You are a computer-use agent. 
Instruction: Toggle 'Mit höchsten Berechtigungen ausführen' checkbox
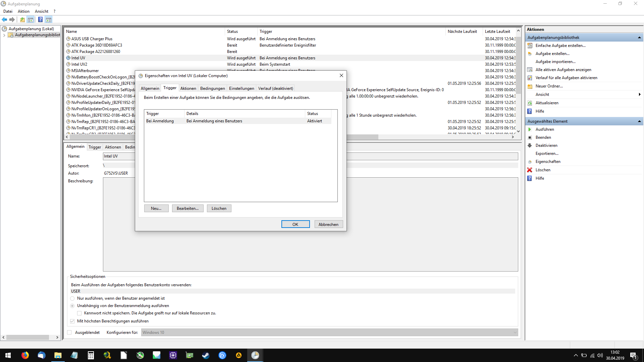point(72,321)
